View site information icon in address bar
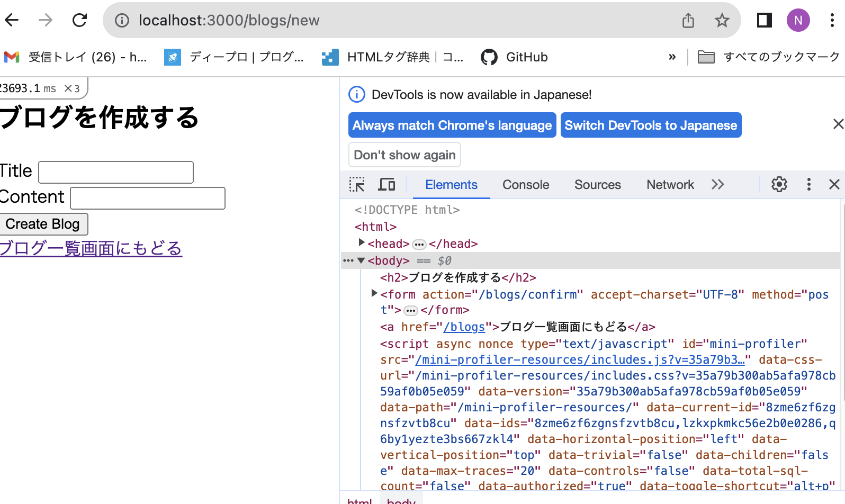The image size is (845, 504). pos(122,20)
